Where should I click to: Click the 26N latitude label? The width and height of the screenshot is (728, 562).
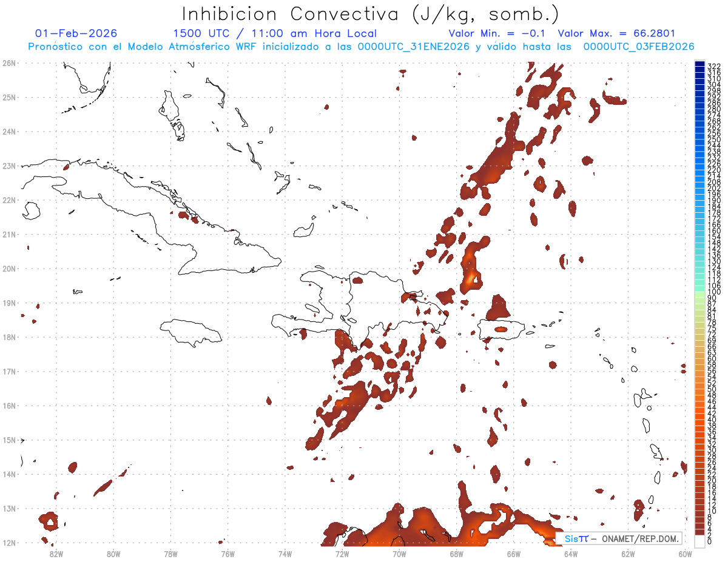(x=9, y=62)
